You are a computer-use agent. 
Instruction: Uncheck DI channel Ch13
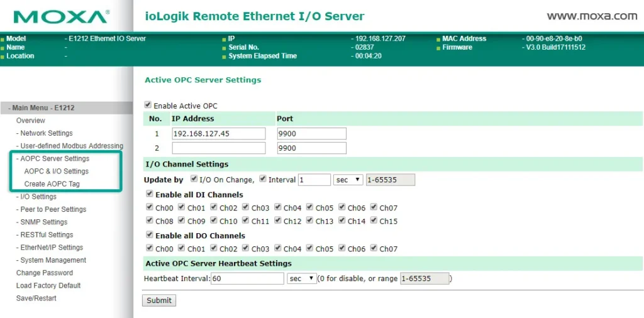pos(309,221)
